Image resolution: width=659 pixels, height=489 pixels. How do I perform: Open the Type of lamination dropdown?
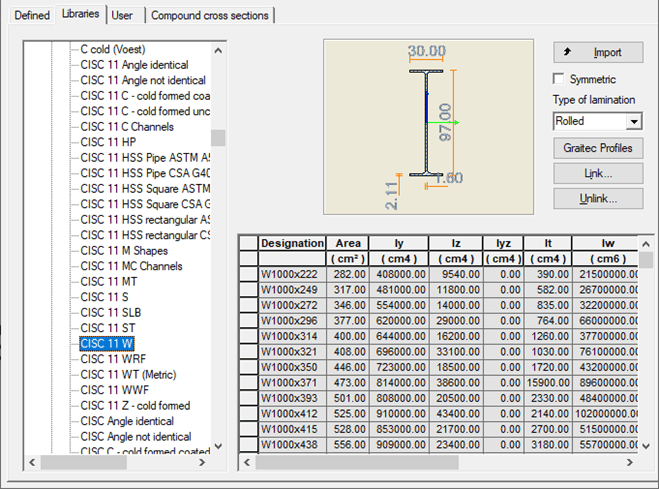pyautogui.click(x=633, y=121)
